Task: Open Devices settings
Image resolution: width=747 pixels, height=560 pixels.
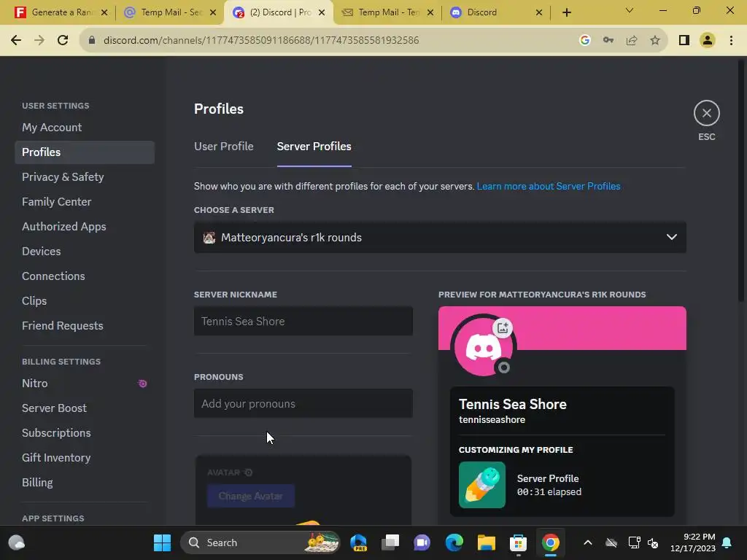Action: pyautogui.click(x=85, y=251)
